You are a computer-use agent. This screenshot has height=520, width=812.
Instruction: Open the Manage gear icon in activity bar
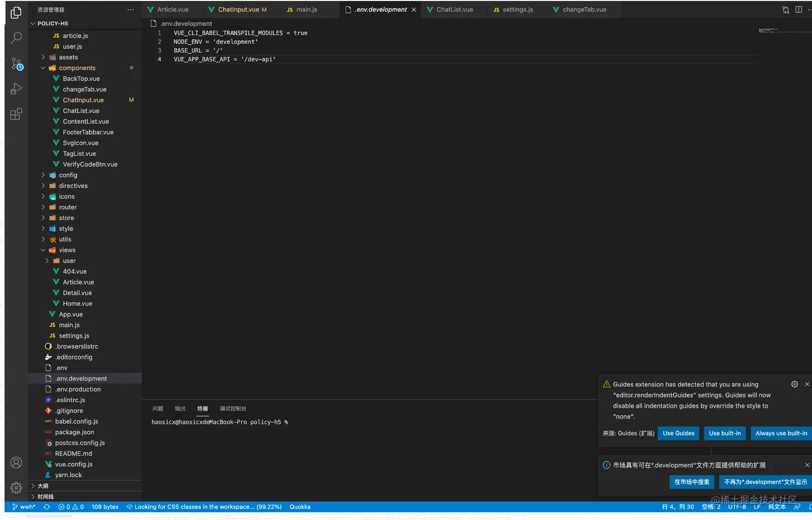pos(16,487)
